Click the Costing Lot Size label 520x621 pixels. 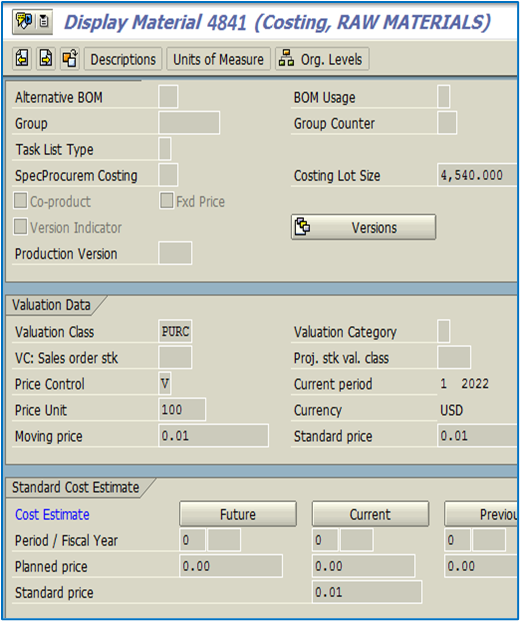pyautogui.click(x=337, y=175)
